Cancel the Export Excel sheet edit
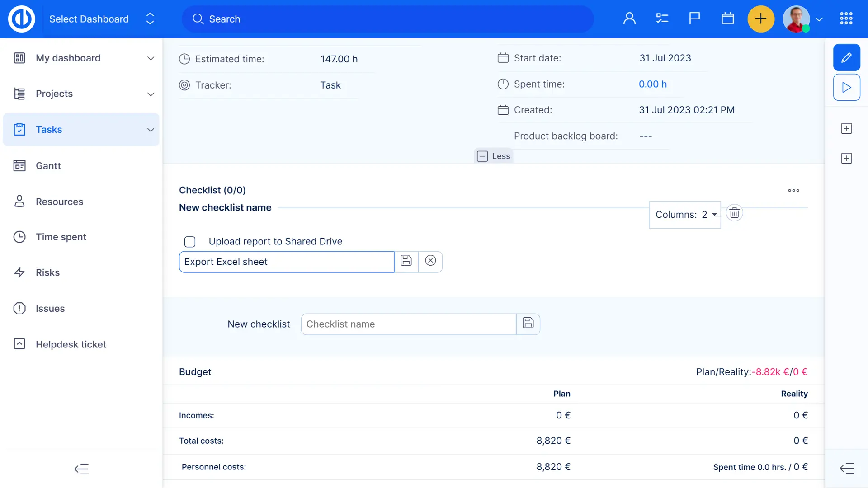Image resolution: width=868 pixels, height=488 pixels. (x=430, y=261)
